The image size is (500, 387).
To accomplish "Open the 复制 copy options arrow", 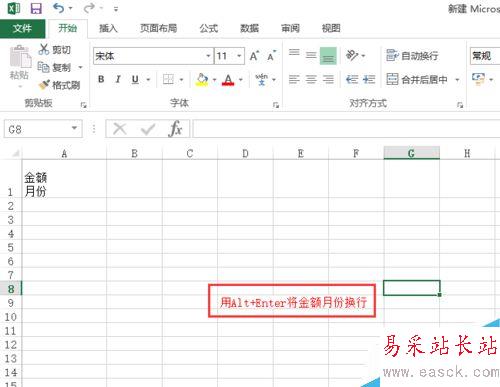I will (x=80, y=67).
